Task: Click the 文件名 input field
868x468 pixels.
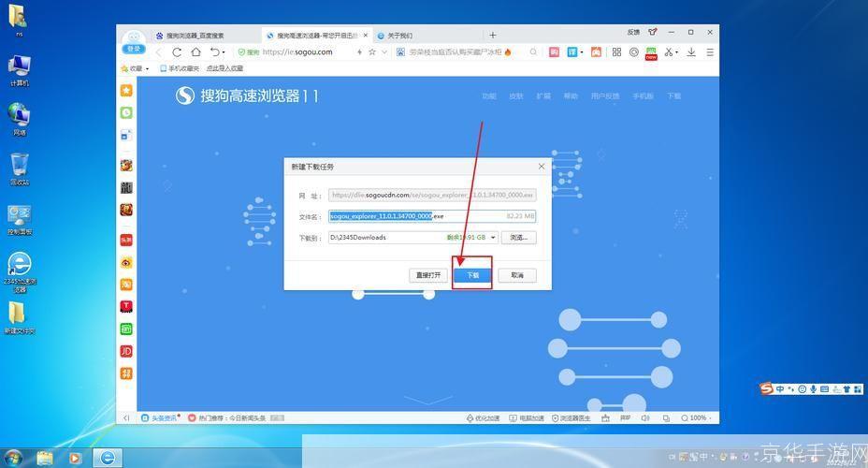Action: [432, 216]
